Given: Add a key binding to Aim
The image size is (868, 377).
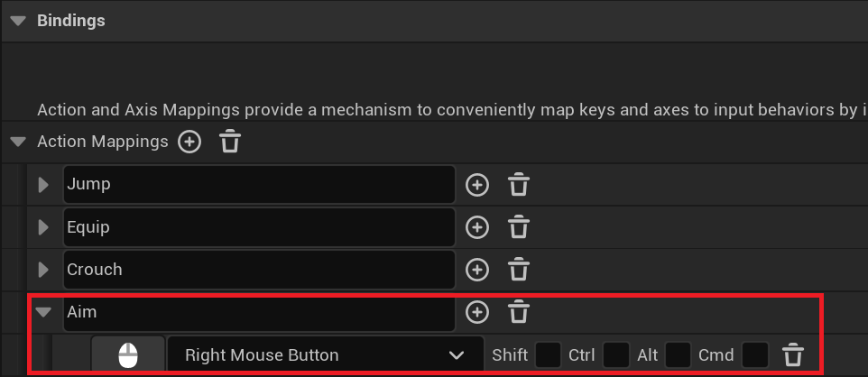Looking at the screenshot, I should (x=476, y=312).
